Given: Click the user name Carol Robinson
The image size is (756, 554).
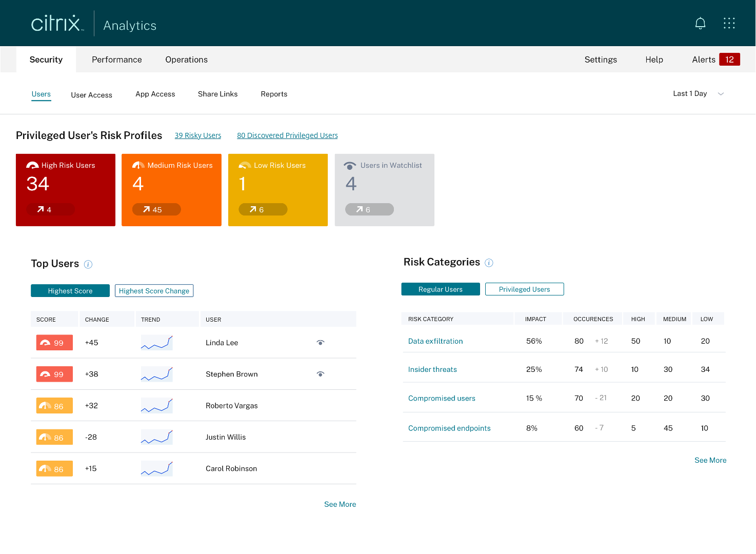Looking at the screenshot, I should 231,468.
